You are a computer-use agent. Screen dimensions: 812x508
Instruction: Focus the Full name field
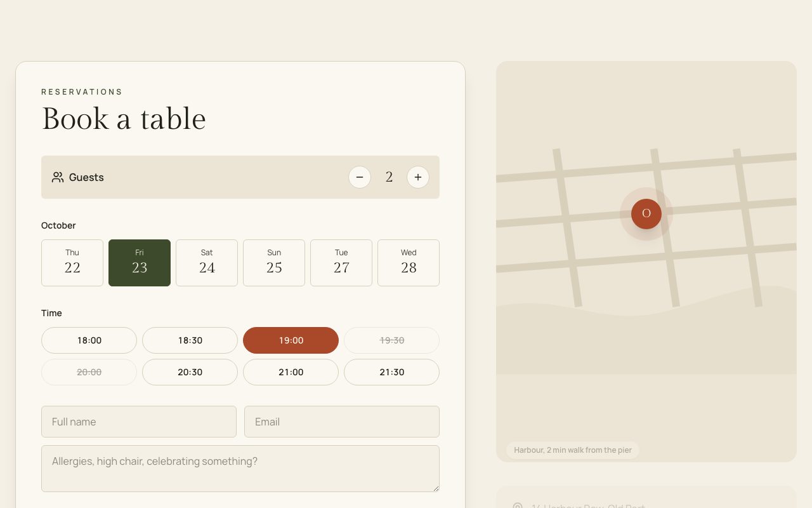139,422
